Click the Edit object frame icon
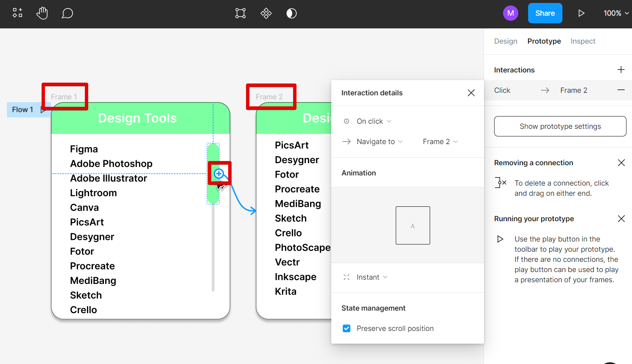 (x=240, y=14)
